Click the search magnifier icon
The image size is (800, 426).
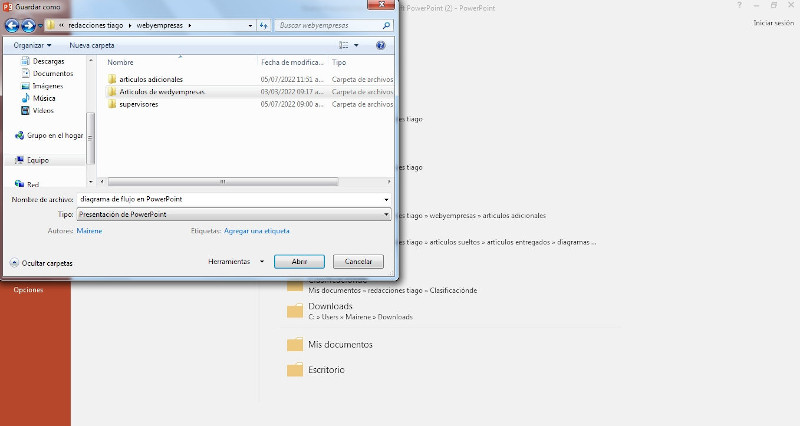tap(386, 25)
